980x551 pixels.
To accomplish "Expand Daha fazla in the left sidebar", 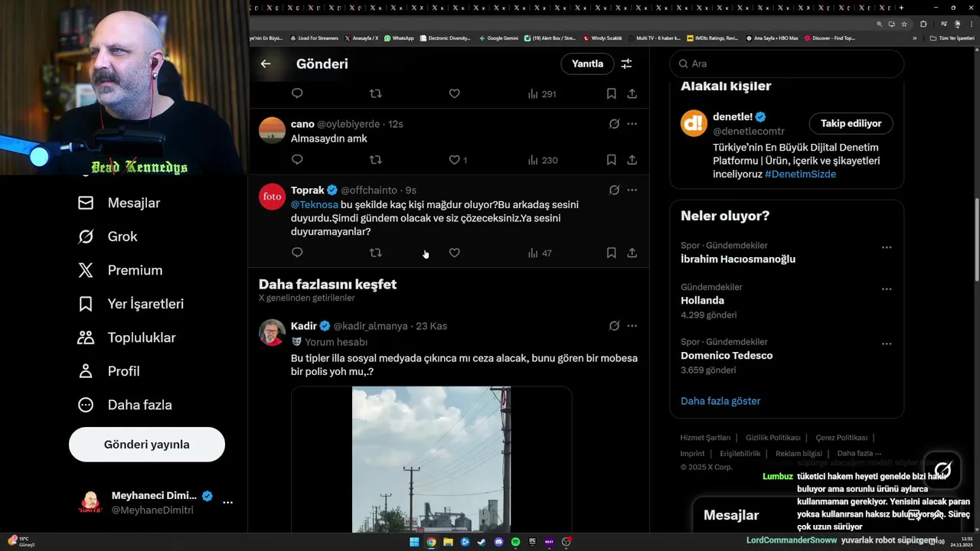I will pos(125,405).
